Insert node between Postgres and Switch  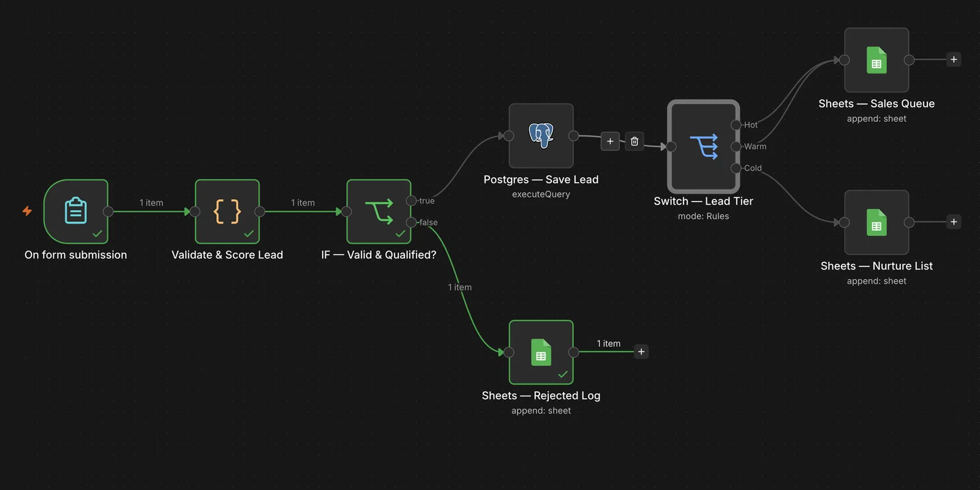point(610,141)
